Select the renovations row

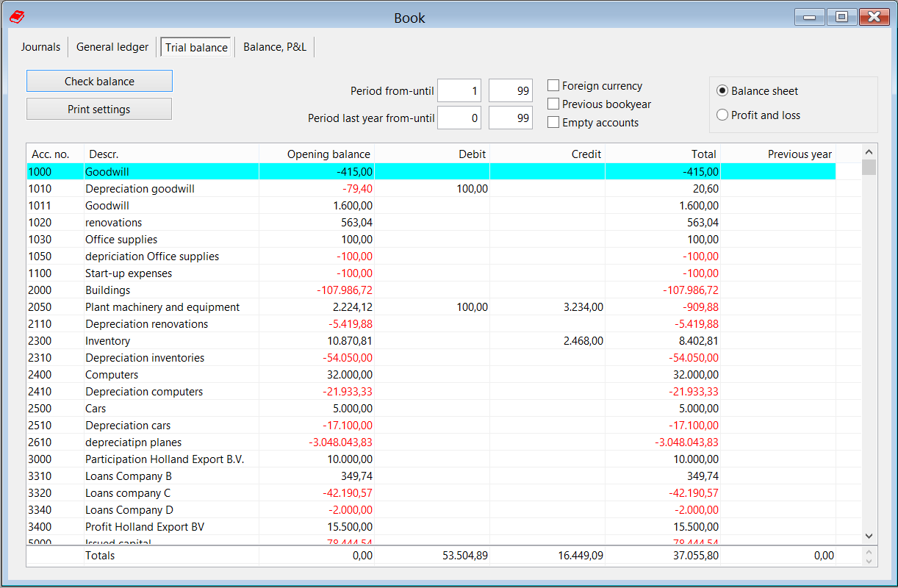coord(431,223)
